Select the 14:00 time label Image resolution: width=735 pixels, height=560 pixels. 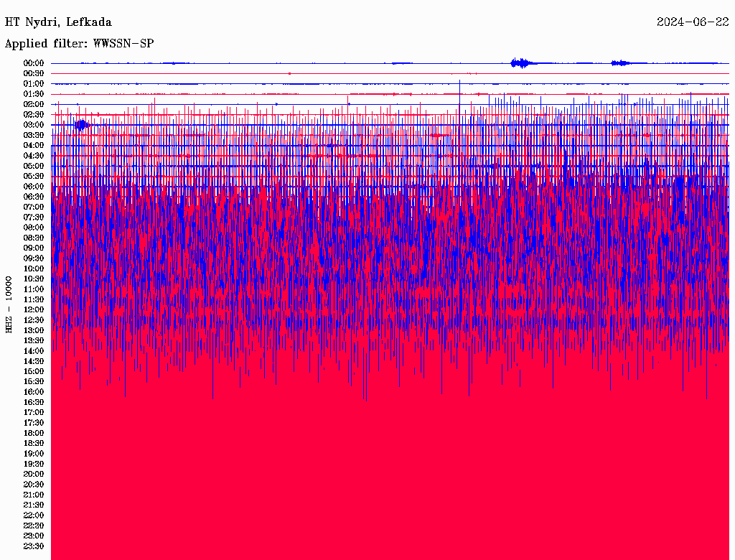(34, 351)
